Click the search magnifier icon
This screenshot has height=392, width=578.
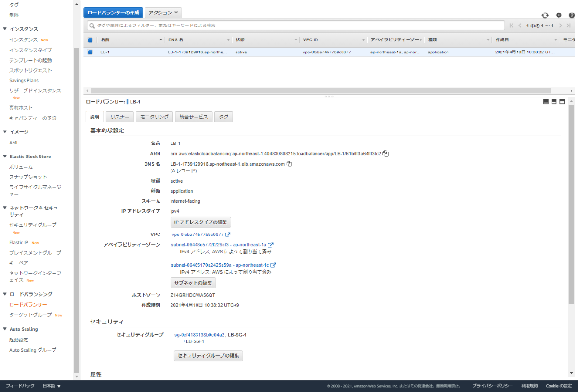pyautogui.click(x=92, y=26)
